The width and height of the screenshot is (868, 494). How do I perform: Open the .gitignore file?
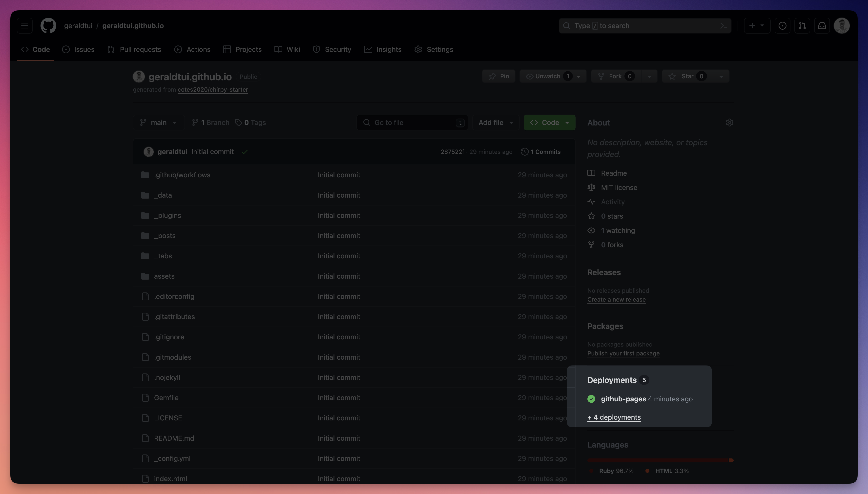169,337
